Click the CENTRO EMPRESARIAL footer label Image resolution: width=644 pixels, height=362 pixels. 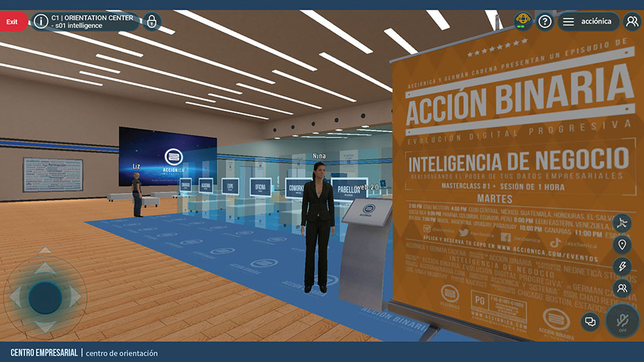click(x=44, y=353)
